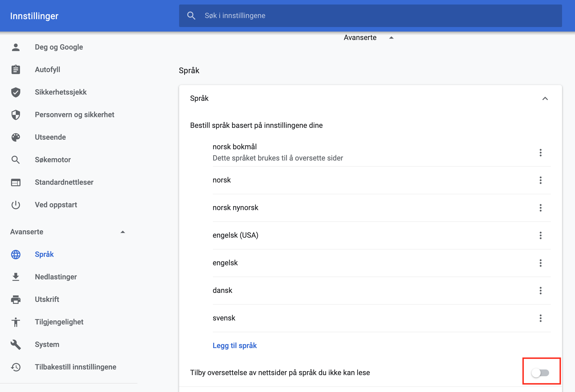
Task: Click the Utskrift printer icon
Action: (x=16, y=299)
